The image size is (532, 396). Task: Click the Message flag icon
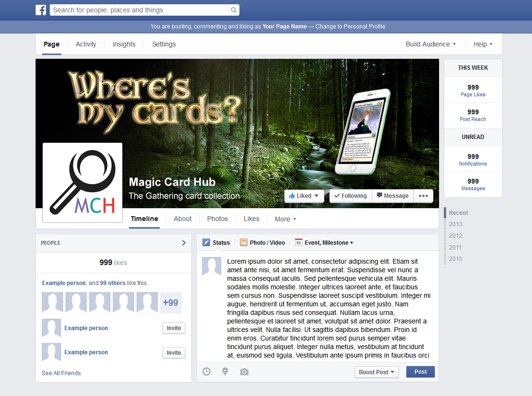coord(379,195)
